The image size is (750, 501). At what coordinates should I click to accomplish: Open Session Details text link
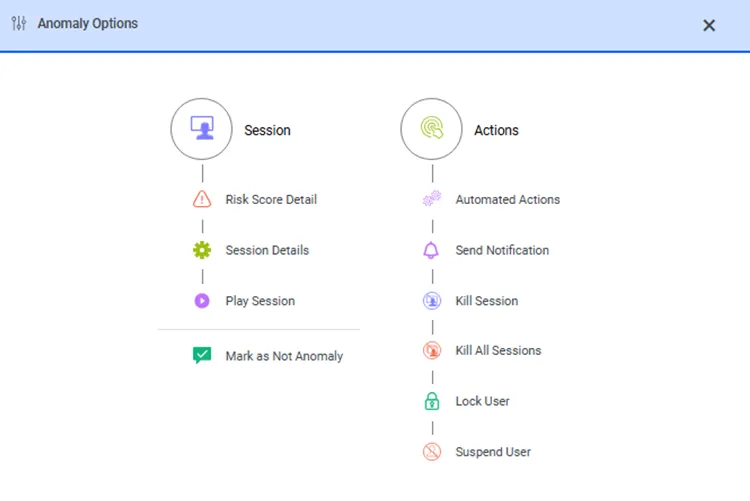(267, 250)
